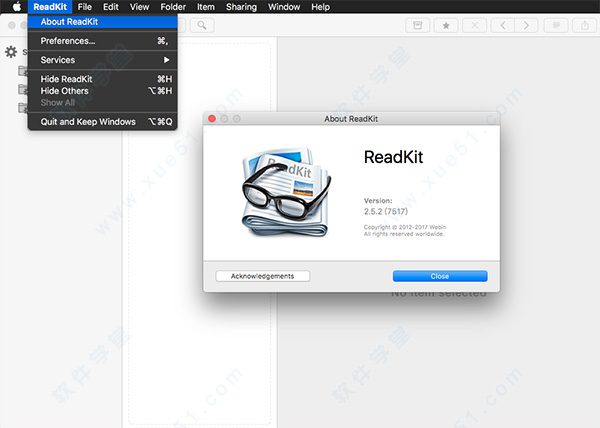
Task: Star the item with the star icon
Action: point(446,25)
